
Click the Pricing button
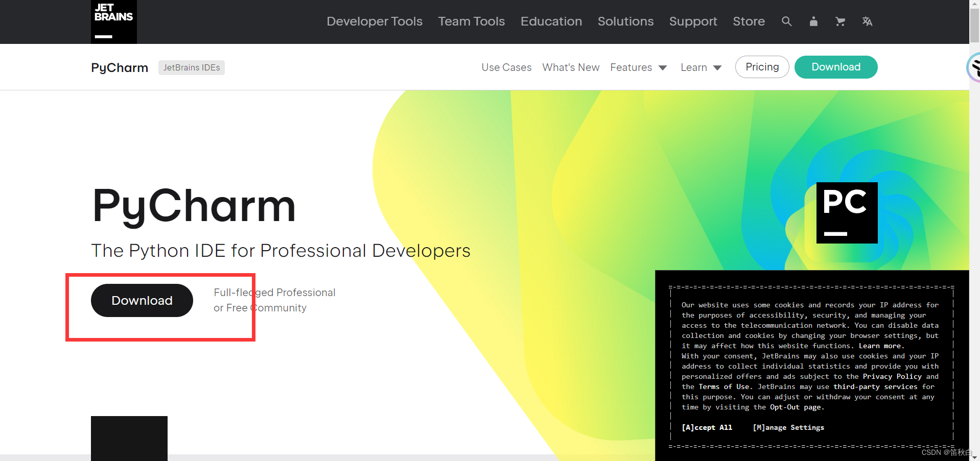pyautogui.click(x=762, y=67)
